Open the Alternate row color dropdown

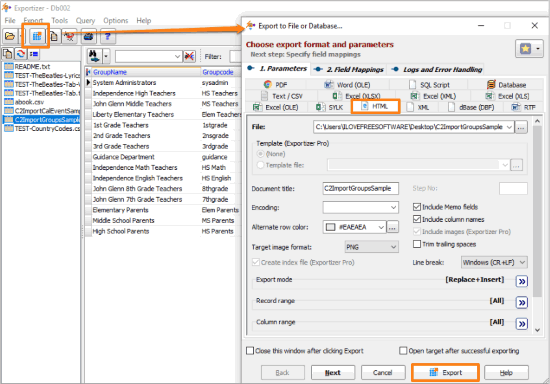click(381, 227)
